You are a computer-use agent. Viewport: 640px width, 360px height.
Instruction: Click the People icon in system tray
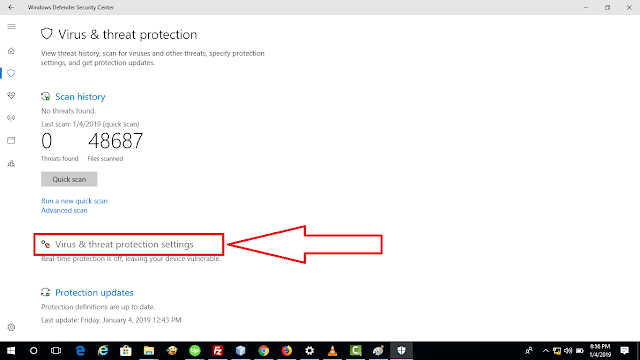529,351
